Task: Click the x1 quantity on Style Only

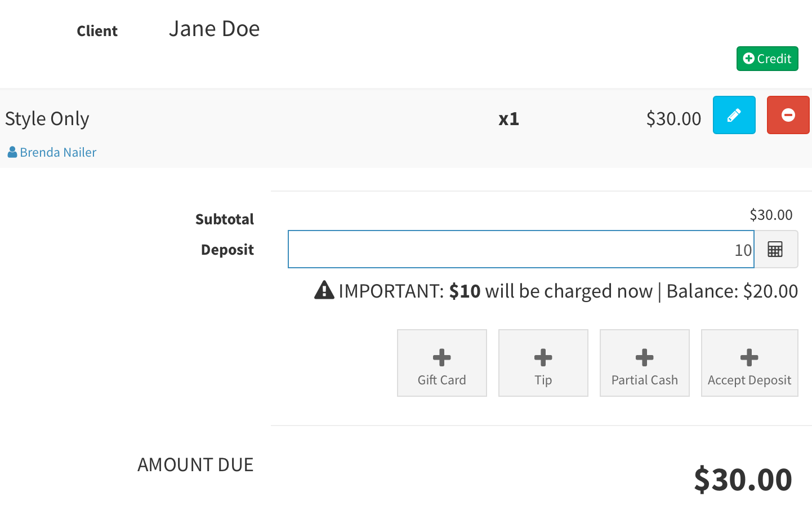Action: 508,119
